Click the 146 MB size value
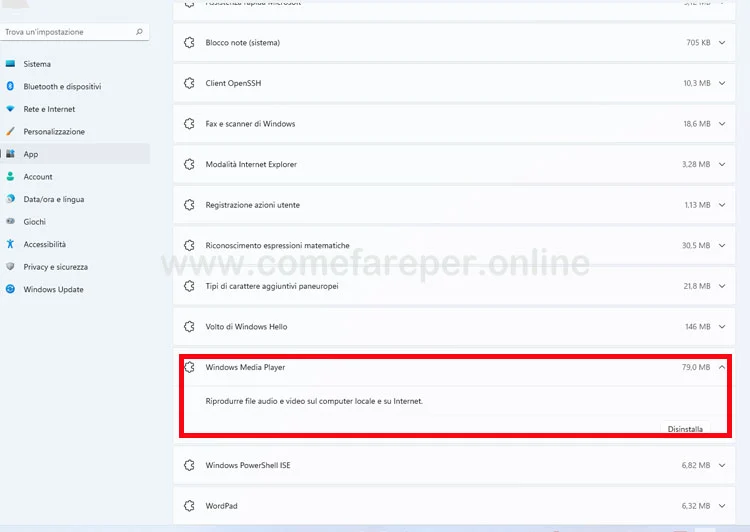 [697, 327]
